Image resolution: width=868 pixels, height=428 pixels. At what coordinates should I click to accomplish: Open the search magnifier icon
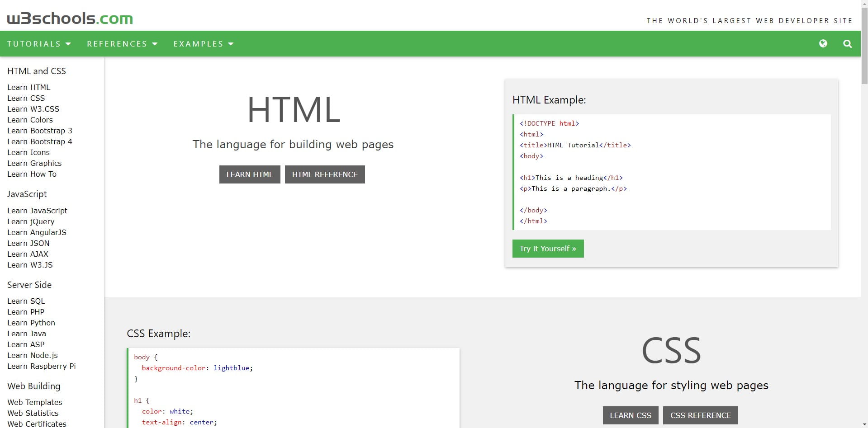click(847, 44)
